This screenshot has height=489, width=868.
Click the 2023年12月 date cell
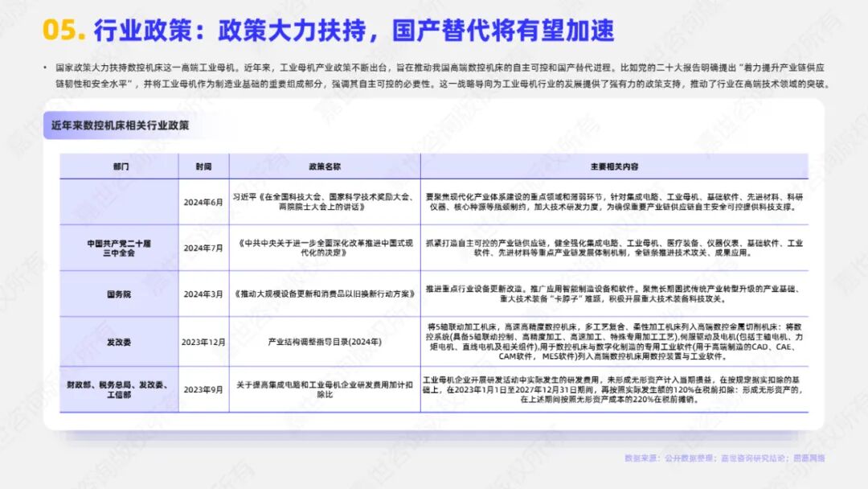(x=203, y=343)
